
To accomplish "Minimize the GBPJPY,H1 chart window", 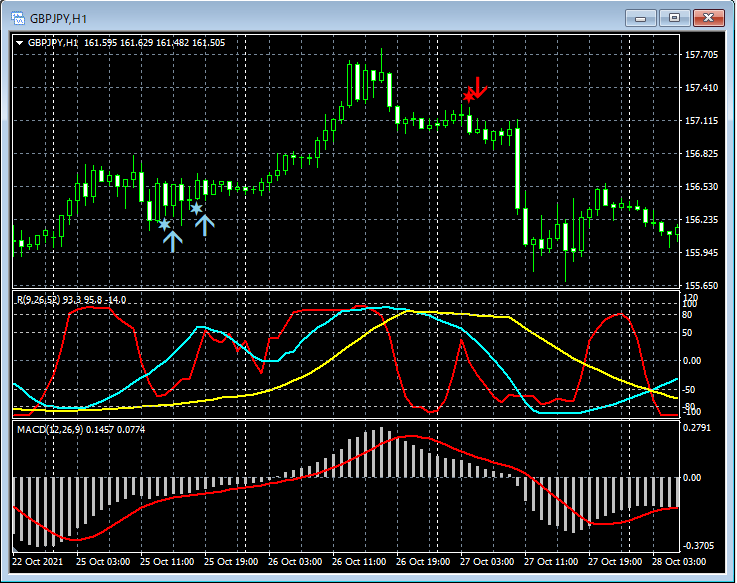I will pyautogui.click(x=640, y=18).
